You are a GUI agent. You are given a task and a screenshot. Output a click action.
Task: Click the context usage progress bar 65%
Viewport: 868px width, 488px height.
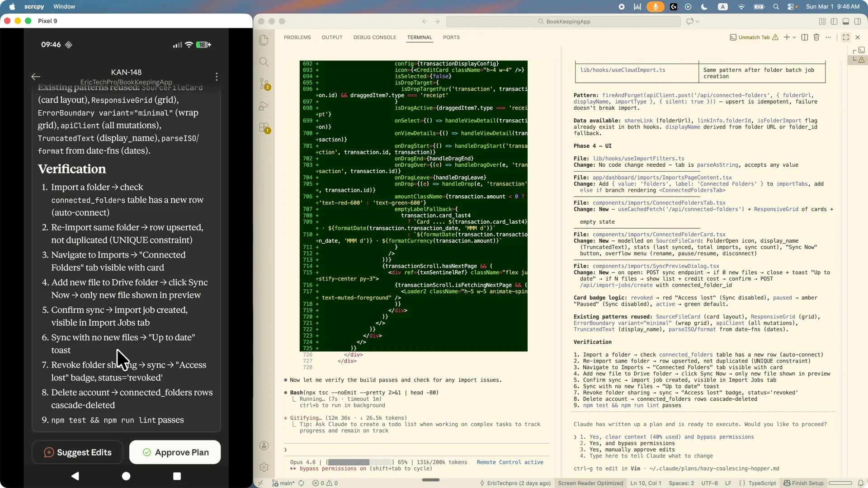pyautogui.click(x=360, y=462)
